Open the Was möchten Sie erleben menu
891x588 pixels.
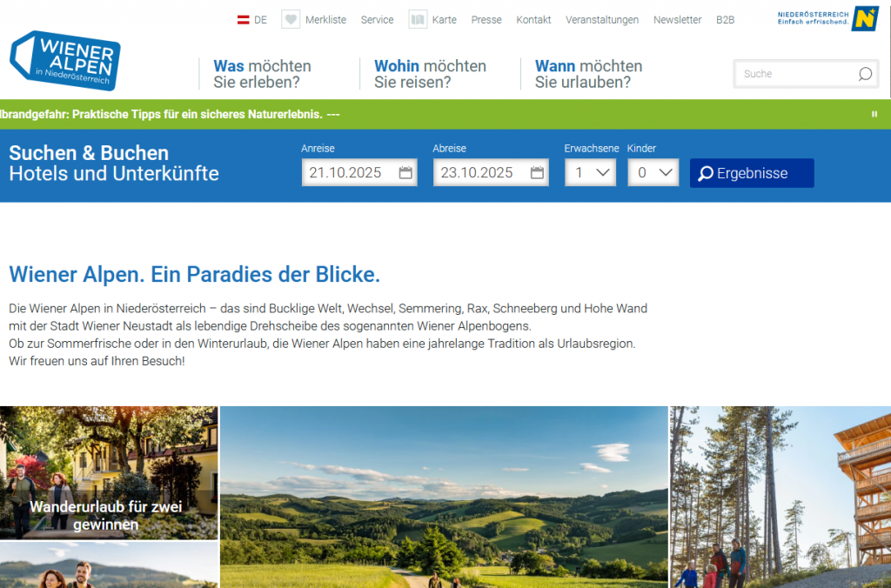coord(261,74)
